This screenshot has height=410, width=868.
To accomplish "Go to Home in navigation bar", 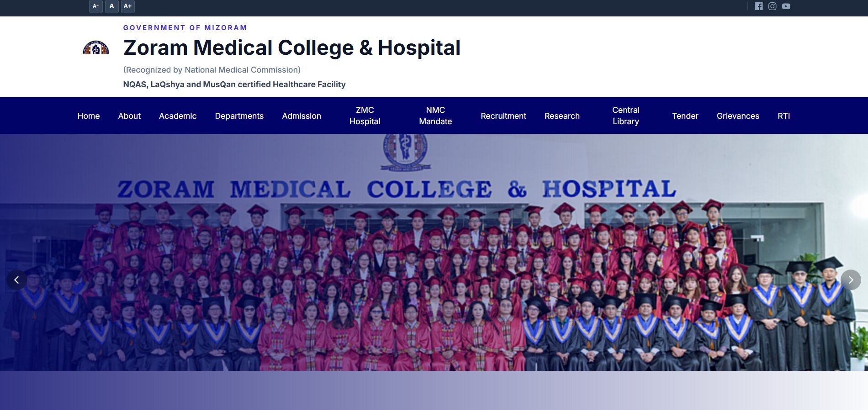I will pyautogui.click(x=89, y=116).
